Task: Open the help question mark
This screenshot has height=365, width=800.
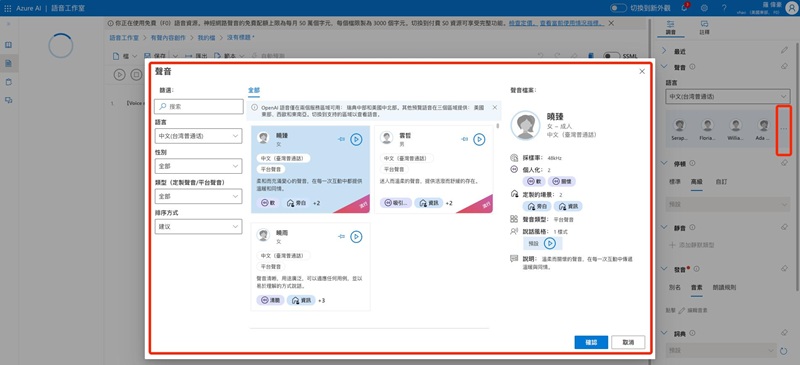Action: [x=724, y=8]
